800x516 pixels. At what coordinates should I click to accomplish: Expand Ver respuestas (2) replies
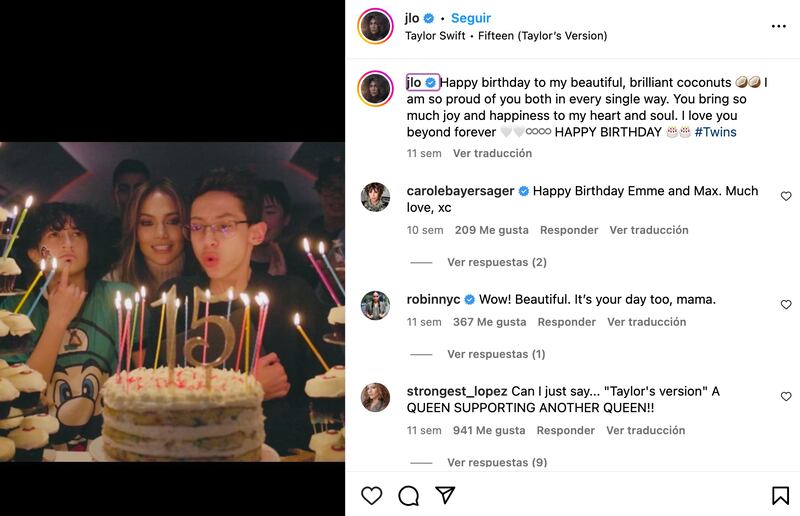[x=496, y=262]
